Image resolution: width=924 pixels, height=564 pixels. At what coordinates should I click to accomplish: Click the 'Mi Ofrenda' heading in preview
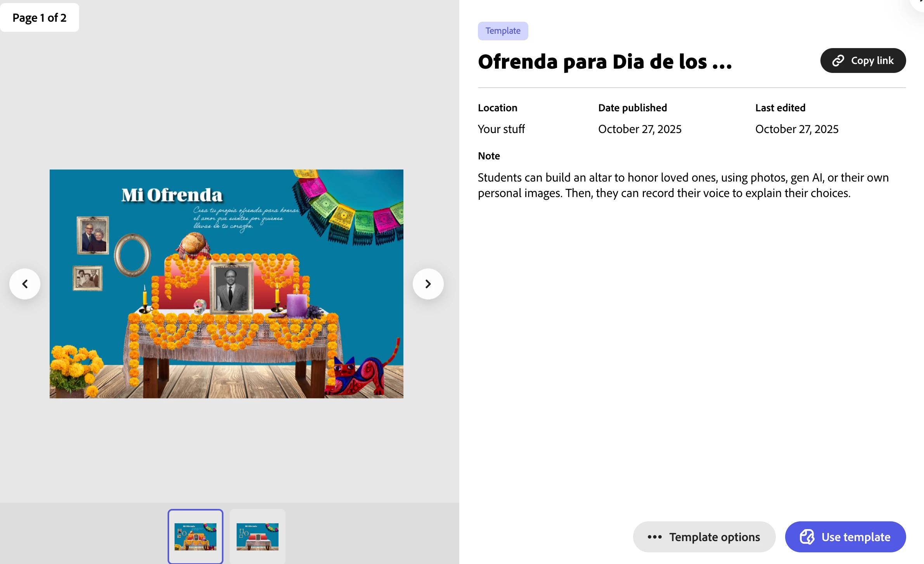tap(172, 195)
